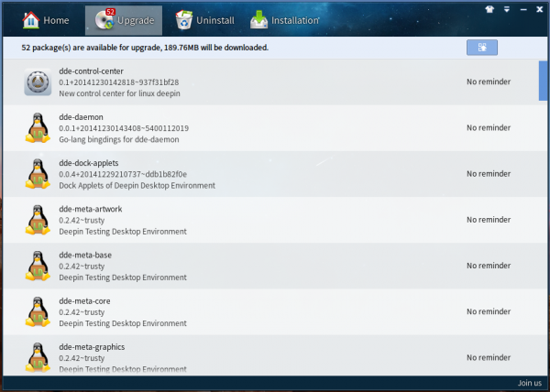Click the dde-meta-graphics package name

point(92,347)
